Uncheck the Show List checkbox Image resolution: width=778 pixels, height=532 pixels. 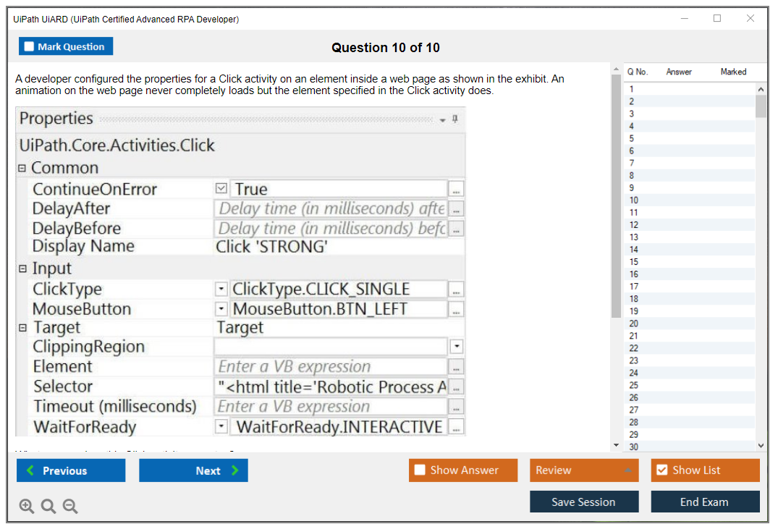pyautogui.click(x=661, y=470)
